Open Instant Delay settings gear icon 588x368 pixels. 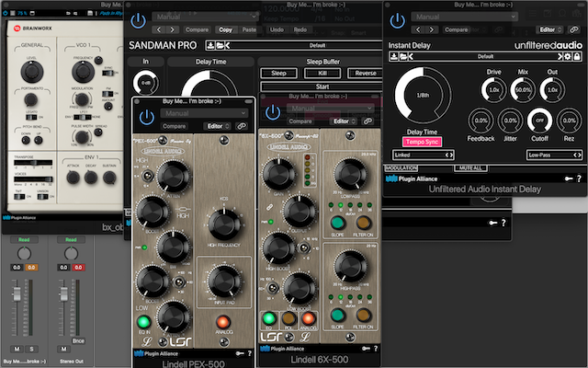click(x=568, y=56)
